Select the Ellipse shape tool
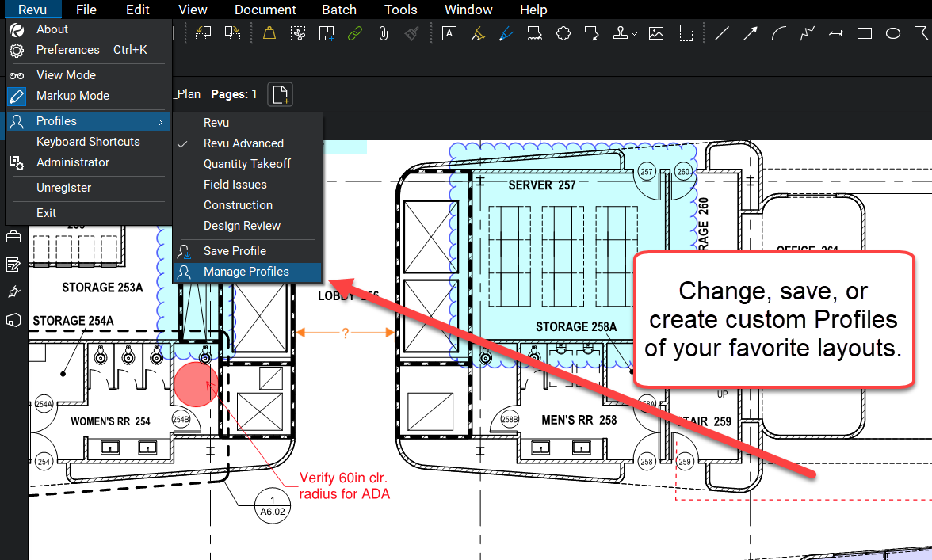The width and height of the screenshot is (932, 560). coord(892,33)
